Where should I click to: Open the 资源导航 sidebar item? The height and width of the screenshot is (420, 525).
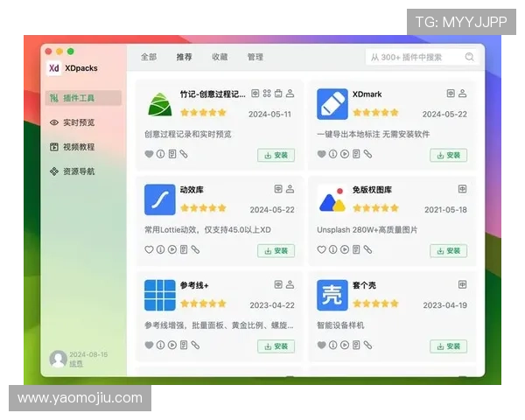point(73,171)
